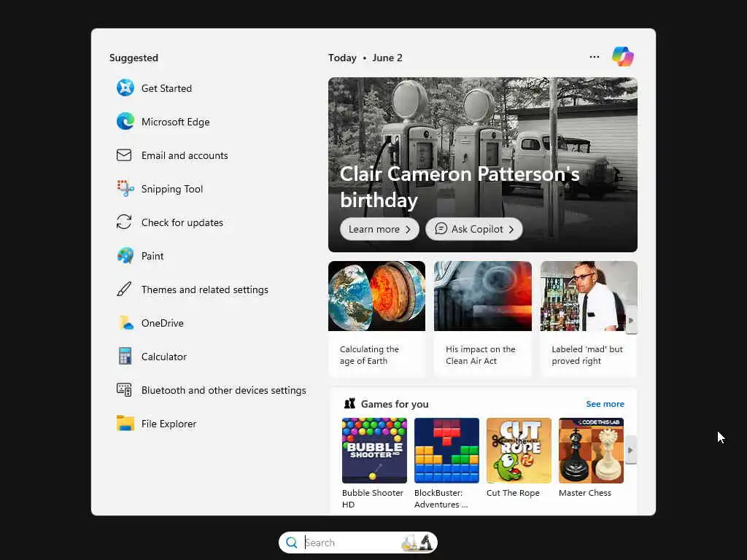Open the Paint palette icon
This screenshot has height=560, width=747.
click(x=125, y=256)
